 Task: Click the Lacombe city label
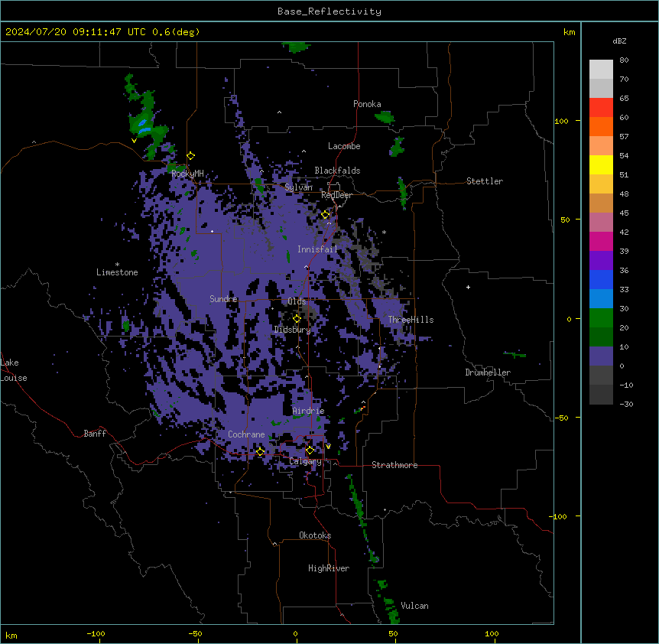point(344,146)
